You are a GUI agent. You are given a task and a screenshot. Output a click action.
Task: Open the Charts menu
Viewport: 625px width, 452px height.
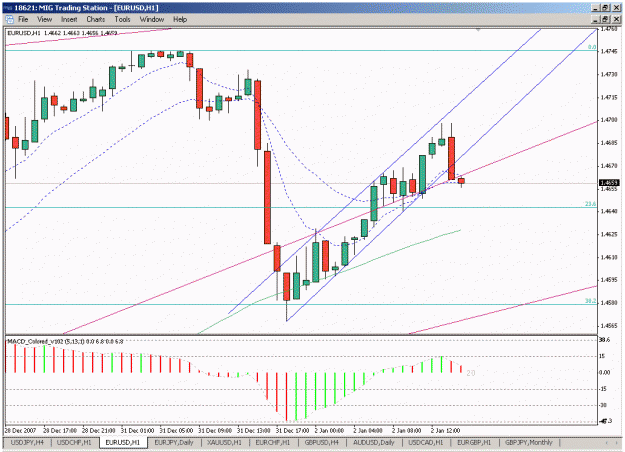pos(96,19)
